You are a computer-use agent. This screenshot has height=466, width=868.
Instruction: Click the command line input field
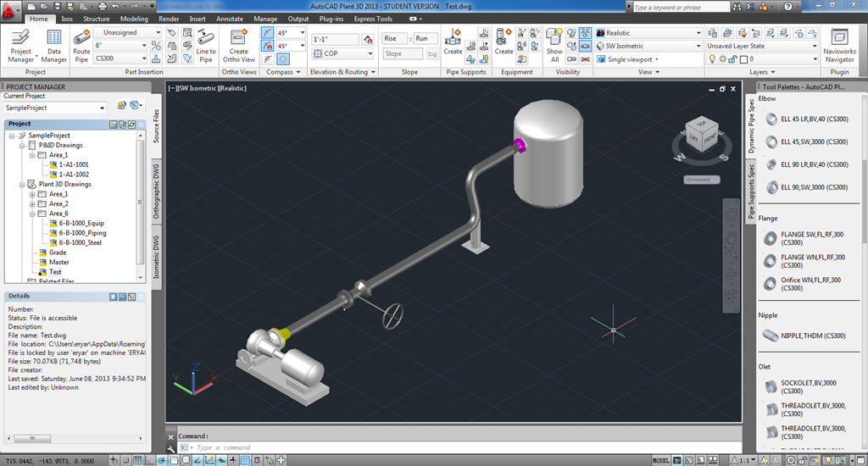tap(465, 447)
